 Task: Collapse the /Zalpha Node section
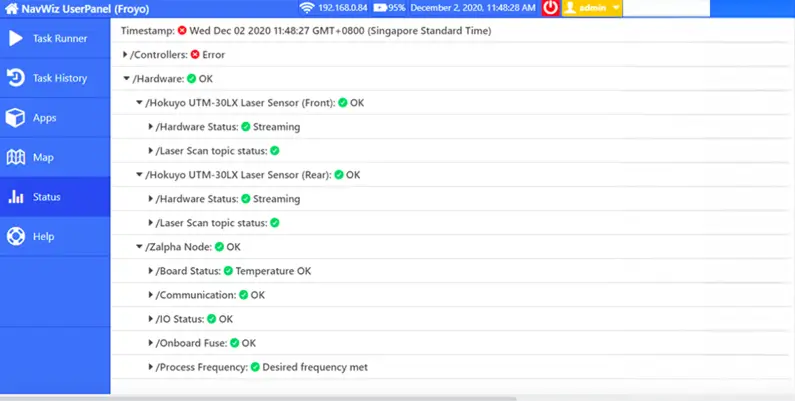point(140,247)
